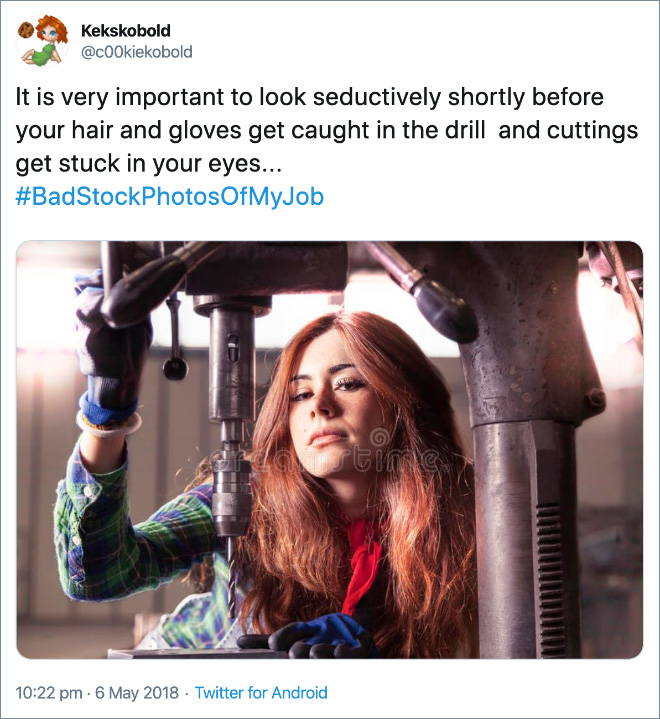Screen dimensions: 660x719
Task: Open the Twitter for Android source link
Action: click(x=261, y=692)
